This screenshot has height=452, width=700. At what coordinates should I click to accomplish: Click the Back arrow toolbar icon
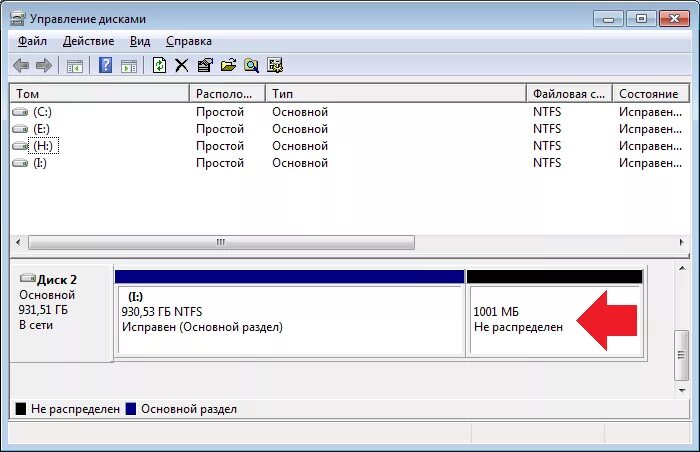click(x=21, y=66)
